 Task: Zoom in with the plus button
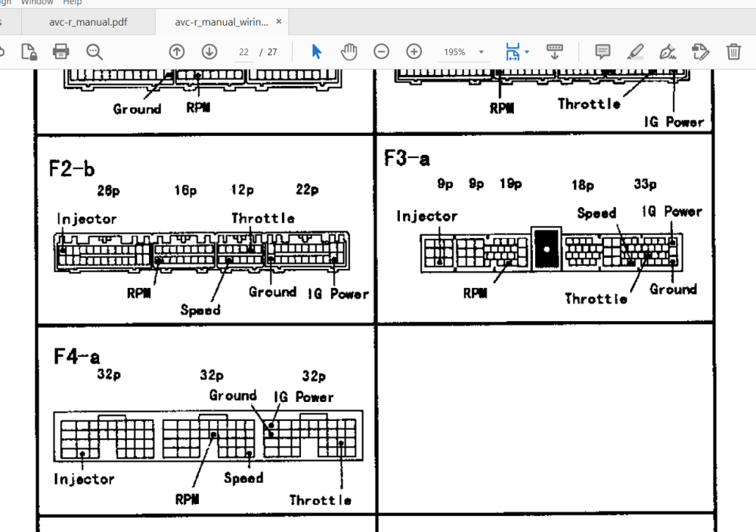(x=414, y=51)
